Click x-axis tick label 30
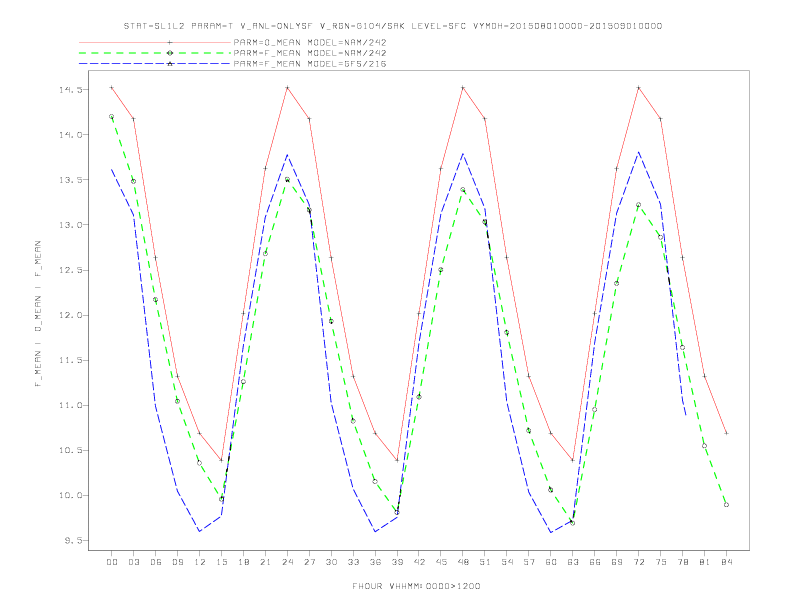Viewport: 792px width, 612px height. (331, 562)
